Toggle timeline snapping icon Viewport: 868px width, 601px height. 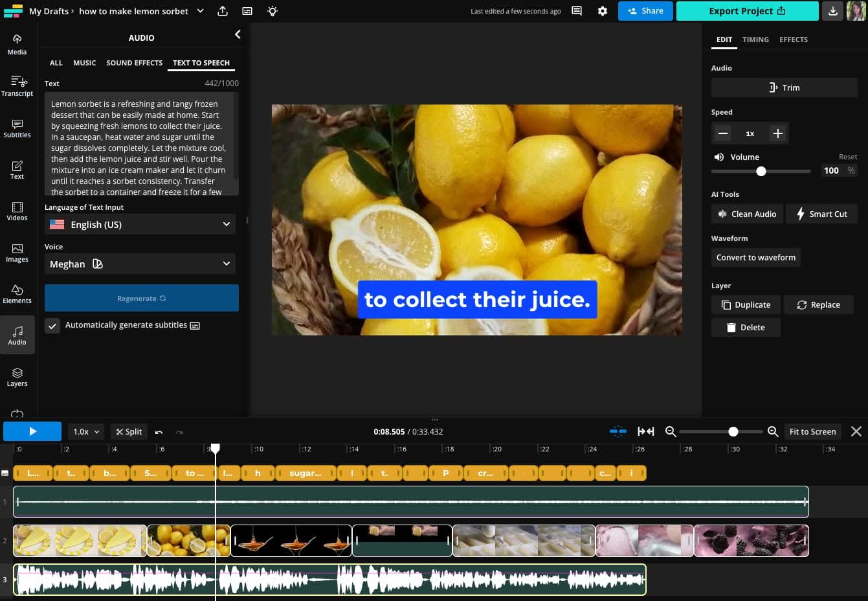(618, 431)
